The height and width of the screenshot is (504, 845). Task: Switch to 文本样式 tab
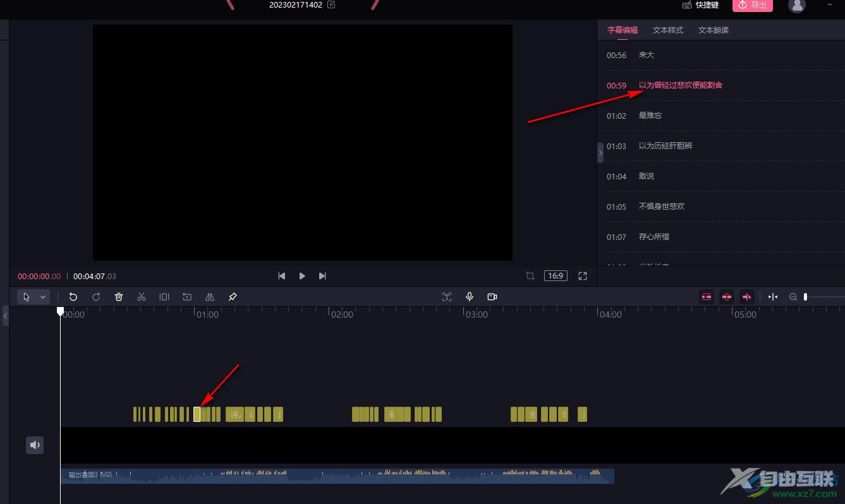coord(668,30)
